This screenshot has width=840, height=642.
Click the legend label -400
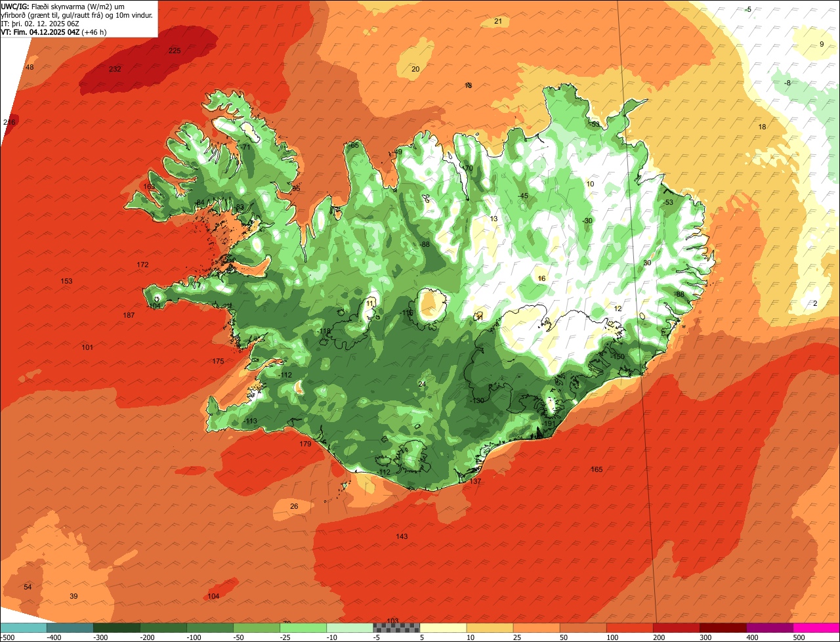click(53, 637)
